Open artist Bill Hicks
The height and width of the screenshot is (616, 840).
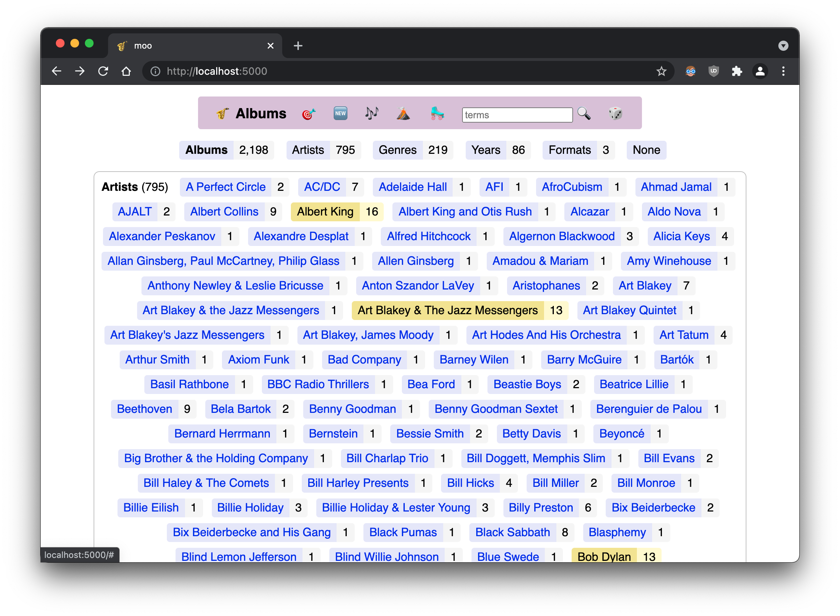470,482
